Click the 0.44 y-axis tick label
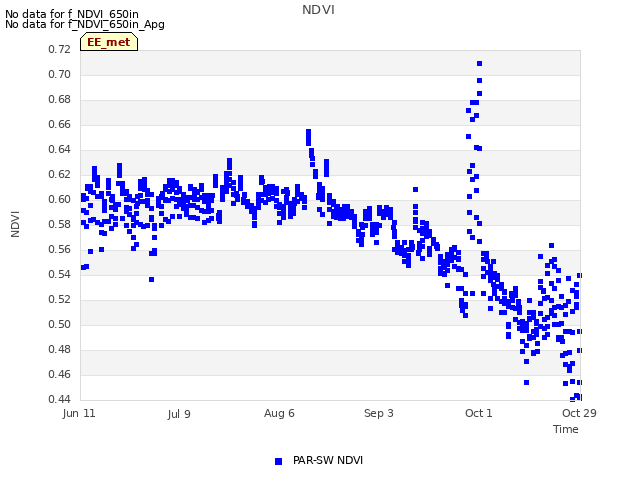The width and height of the screenshot is (640, 480). tap(60, 399)
